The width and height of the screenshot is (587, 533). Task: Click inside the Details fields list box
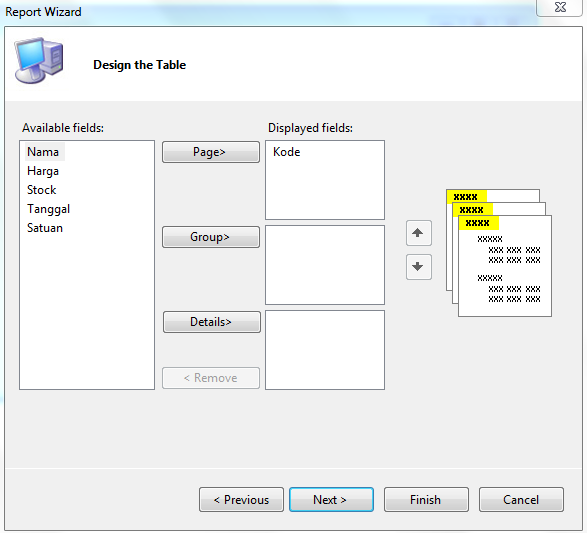[x=325, y=350]
